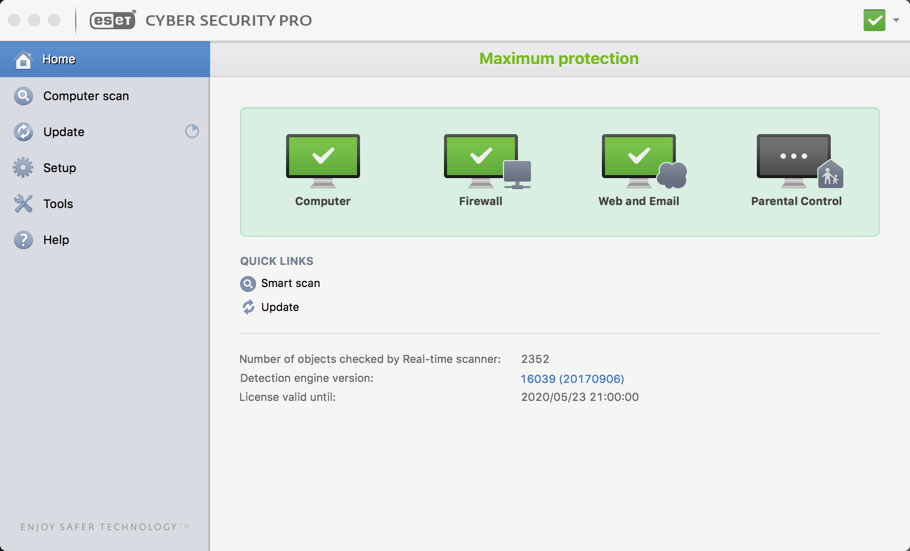Click the license date 2020/05/23 21:00:00

580,397
